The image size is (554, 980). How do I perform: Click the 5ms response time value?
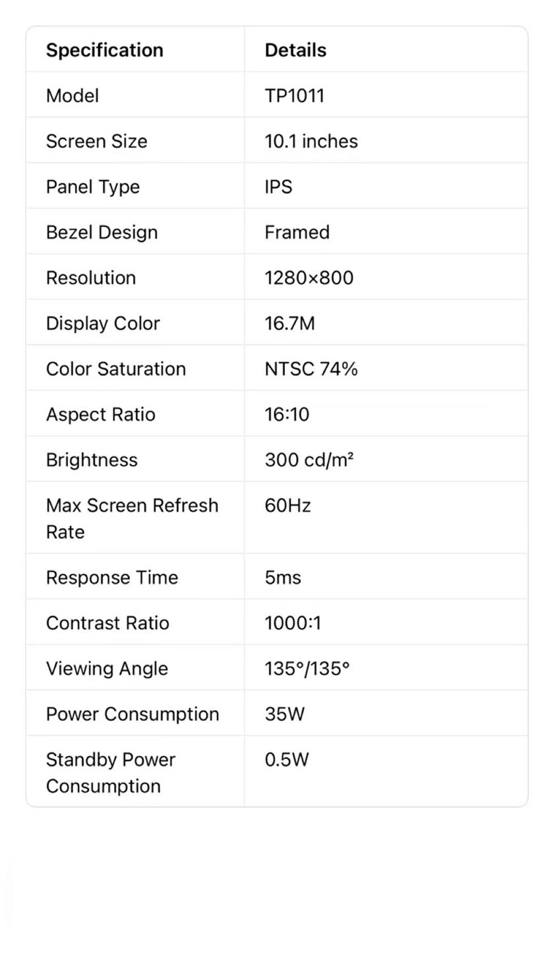283,578
